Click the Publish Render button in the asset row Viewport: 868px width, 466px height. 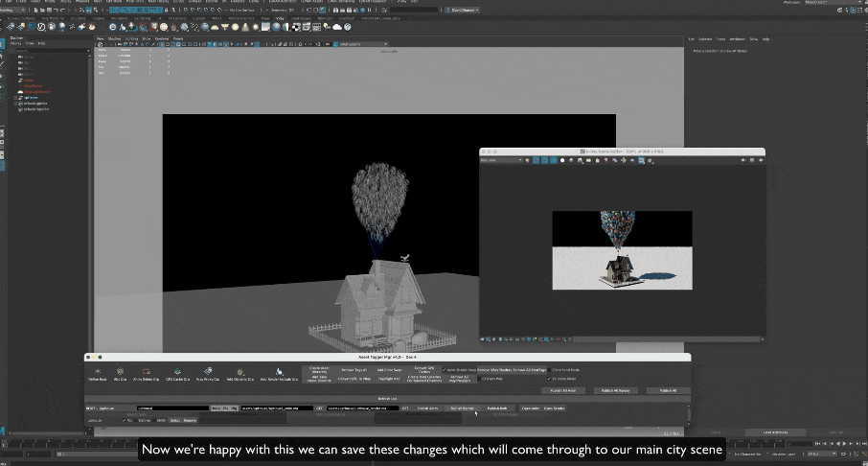463,408
